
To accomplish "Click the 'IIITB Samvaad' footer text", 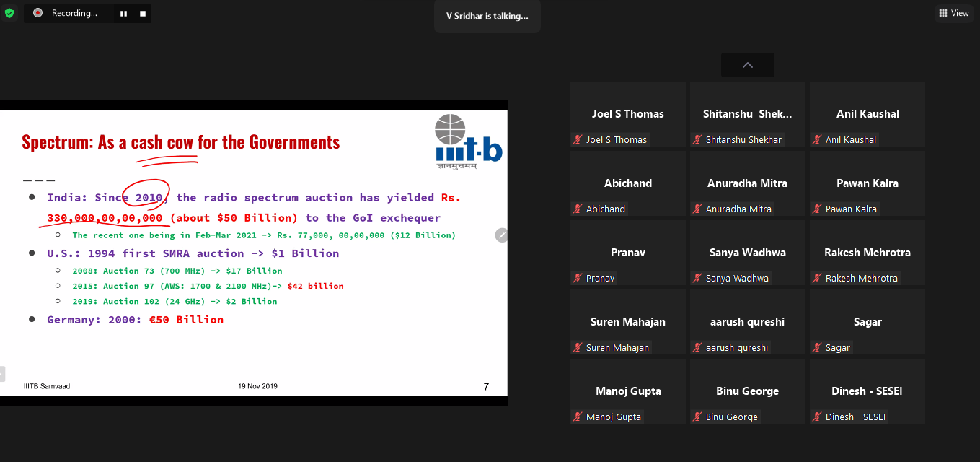I will click(x=47, y=386).
